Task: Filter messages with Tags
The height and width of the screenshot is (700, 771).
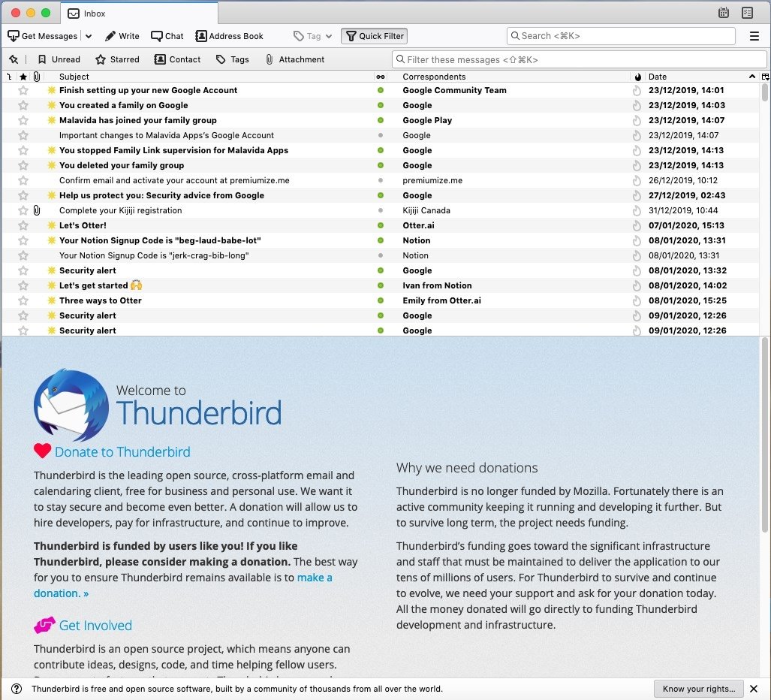Action: (x=233, y=59)
